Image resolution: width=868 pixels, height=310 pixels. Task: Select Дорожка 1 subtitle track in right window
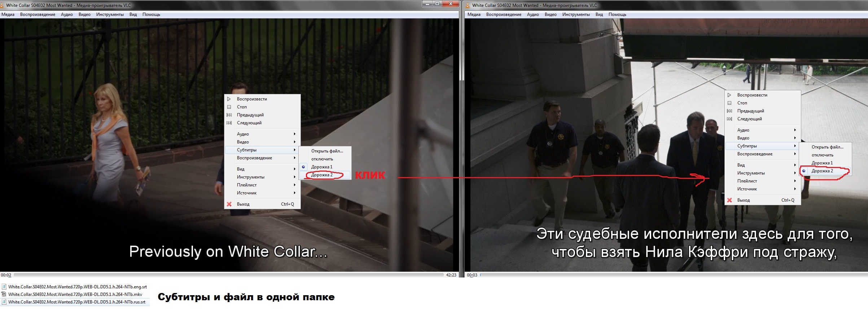822,163
